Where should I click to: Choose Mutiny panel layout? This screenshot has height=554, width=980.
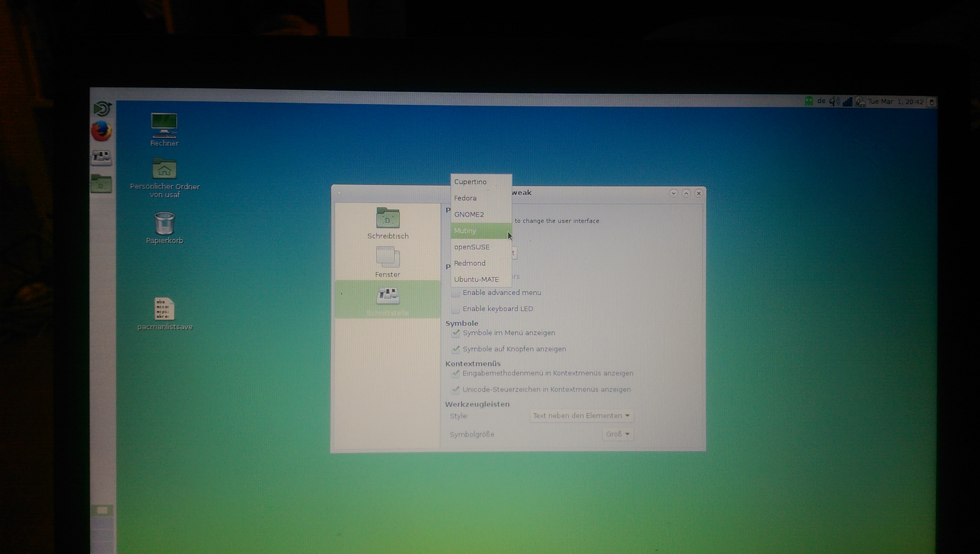tap(481, 231)
